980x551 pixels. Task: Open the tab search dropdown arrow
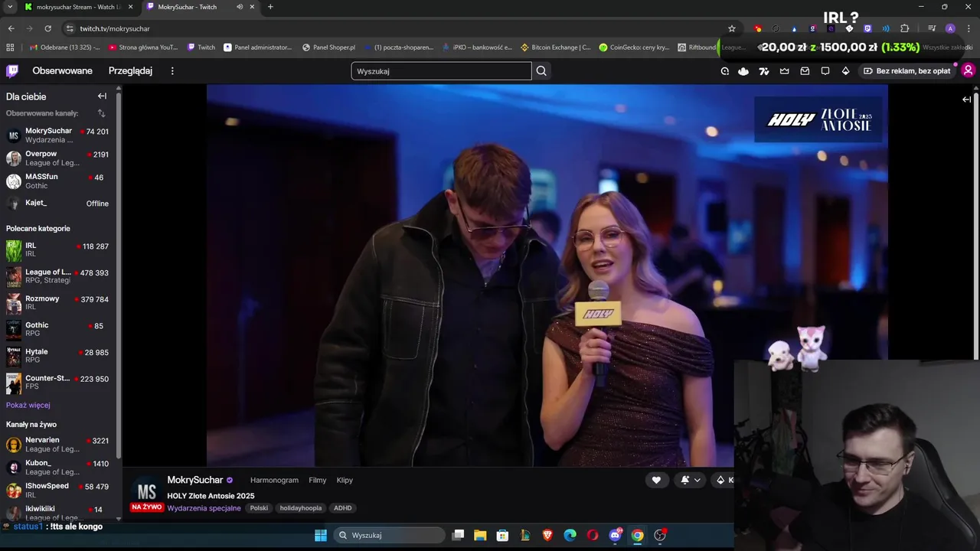pyautogui.click(x=10, y=7)
